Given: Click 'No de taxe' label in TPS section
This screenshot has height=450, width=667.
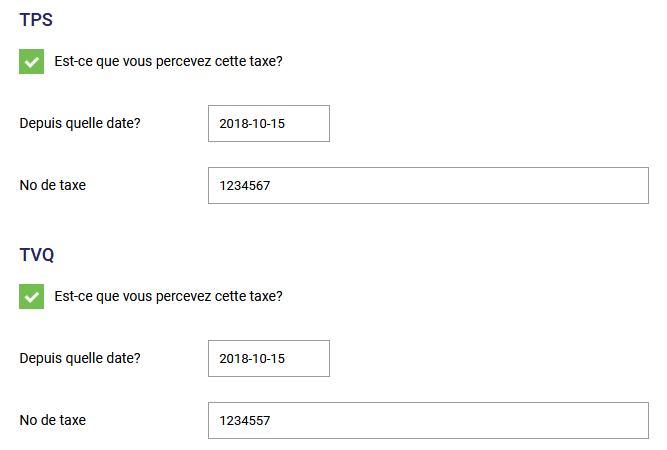Looking at the screenshot, I should tap(53, 185).
